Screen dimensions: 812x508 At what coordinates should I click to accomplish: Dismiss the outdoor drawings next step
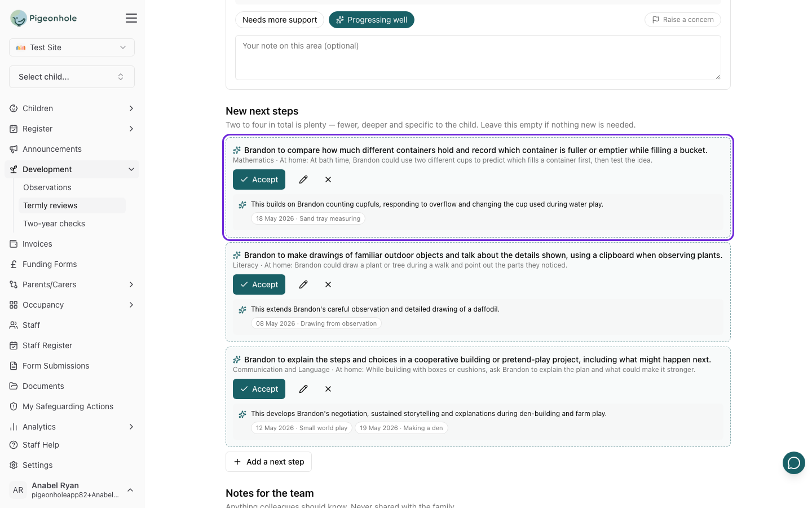(x=328, y=284)
